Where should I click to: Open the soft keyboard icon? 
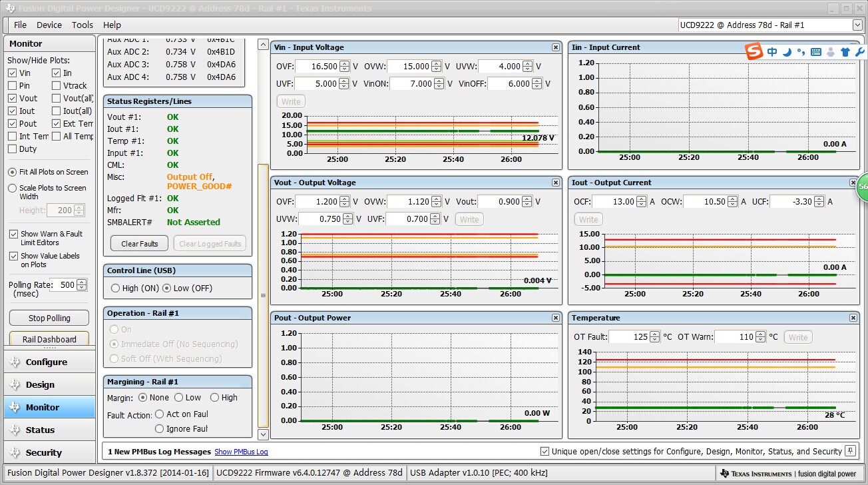pos(815,52)
